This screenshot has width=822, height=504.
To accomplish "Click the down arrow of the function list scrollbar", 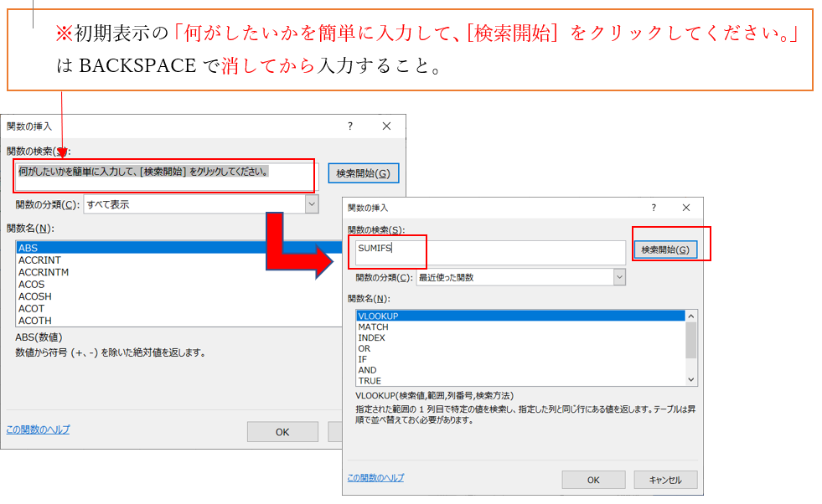I will 691,379.
